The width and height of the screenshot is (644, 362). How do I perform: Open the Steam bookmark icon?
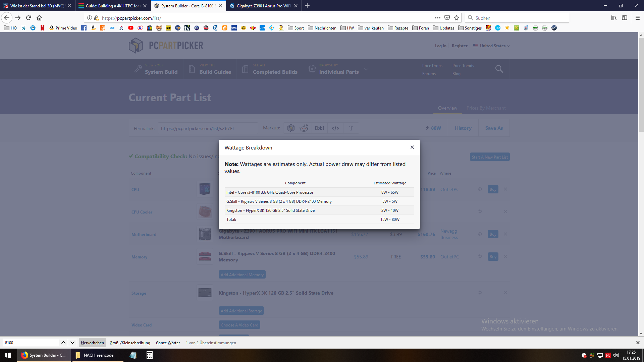click(x=554, y=28)
